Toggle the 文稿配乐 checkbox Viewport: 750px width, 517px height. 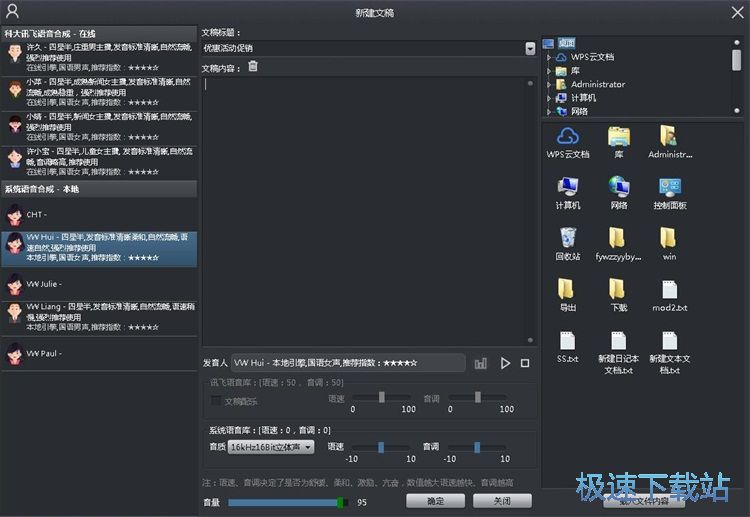(216, 400)
